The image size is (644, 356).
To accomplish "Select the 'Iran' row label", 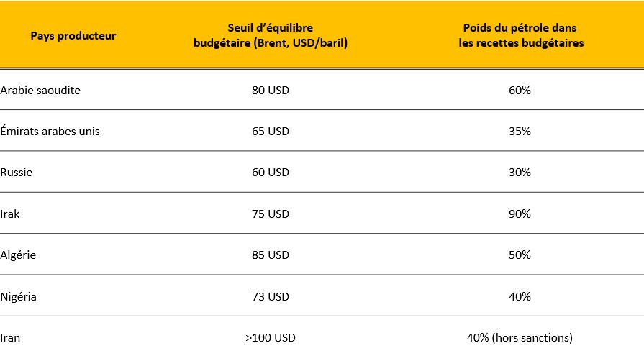I will click(10, 338).
